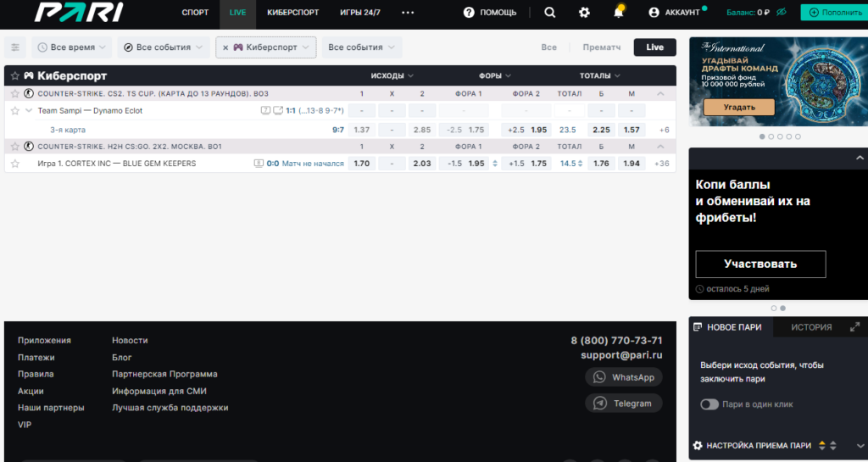This screenshot has width=868, height=462.
Task: Expand the bet slip panel
Action: [854, 327]
